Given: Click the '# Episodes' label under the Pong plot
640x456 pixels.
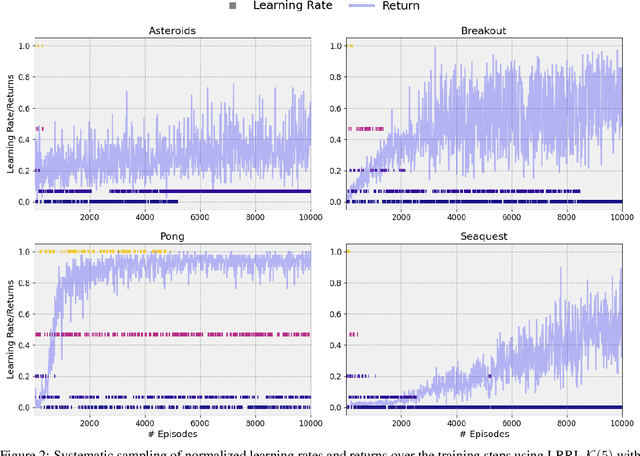Looking at the screenshot, I should click(172, 435).
